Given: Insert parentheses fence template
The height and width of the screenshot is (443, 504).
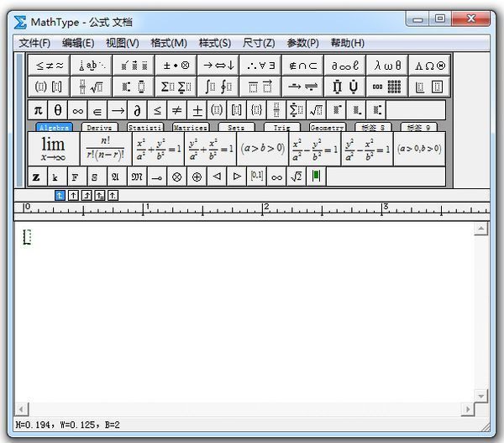Looking at the screenshot, I should (x=217, y=110).
